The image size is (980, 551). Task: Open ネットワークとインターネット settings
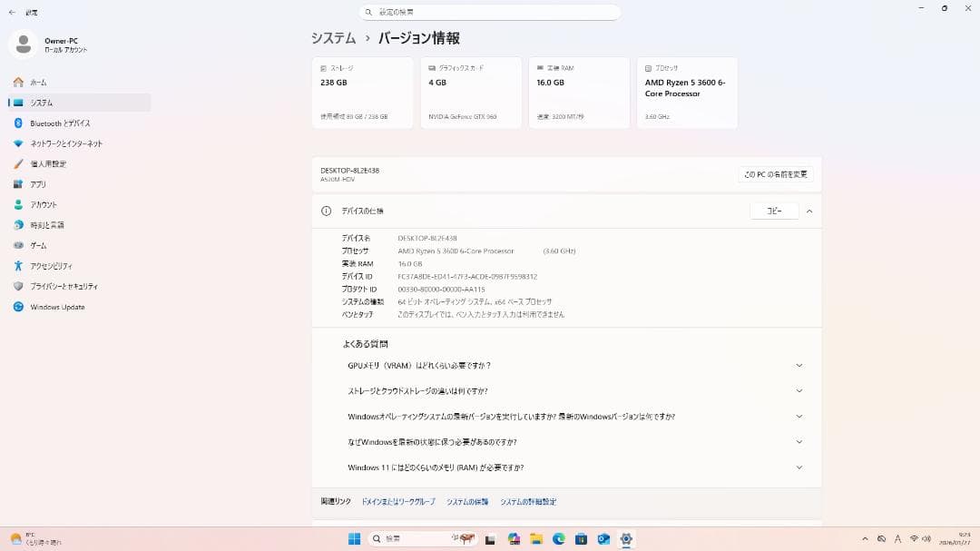[79, 143]
